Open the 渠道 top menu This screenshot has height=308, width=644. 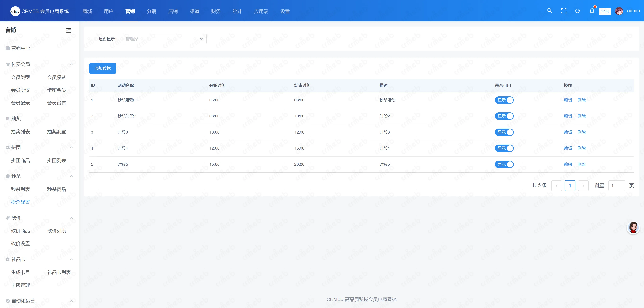[195, 11]
